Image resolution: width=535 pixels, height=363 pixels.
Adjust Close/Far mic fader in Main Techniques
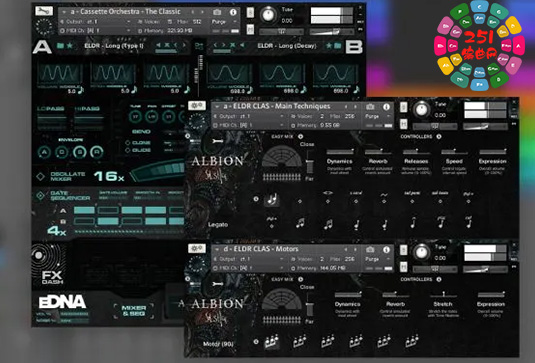pyautogui.click(x=309, y=163)
